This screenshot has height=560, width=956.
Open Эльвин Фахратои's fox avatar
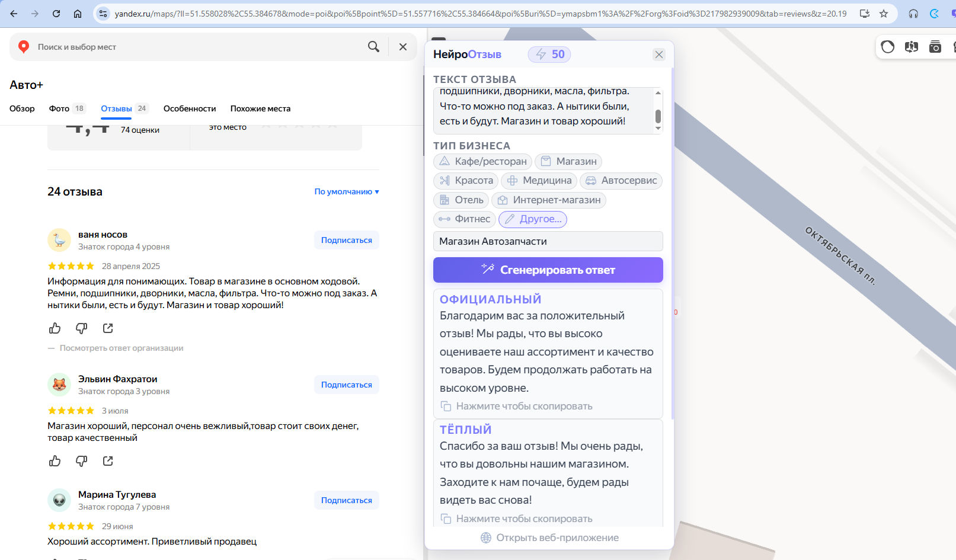[x=59, y=385]
